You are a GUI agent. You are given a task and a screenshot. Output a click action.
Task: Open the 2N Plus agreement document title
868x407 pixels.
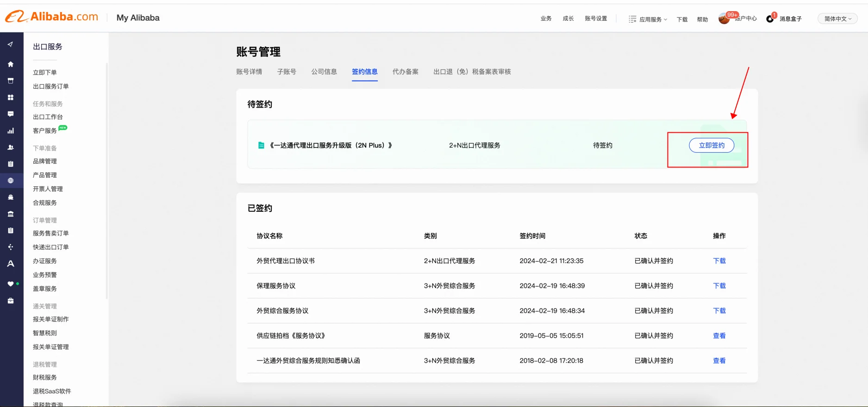tap(331, 145)
